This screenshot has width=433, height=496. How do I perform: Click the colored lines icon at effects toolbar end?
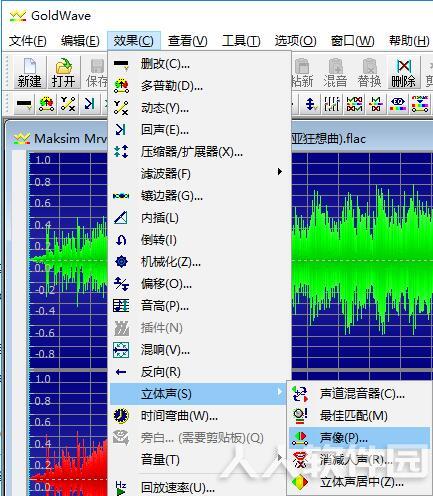pos(420,104)
